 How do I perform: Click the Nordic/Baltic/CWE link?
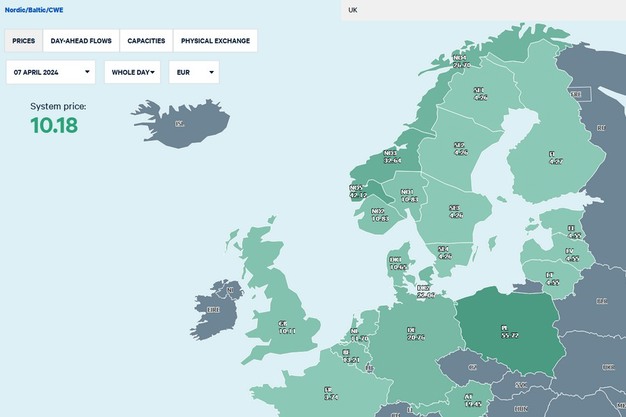(34, 9)
